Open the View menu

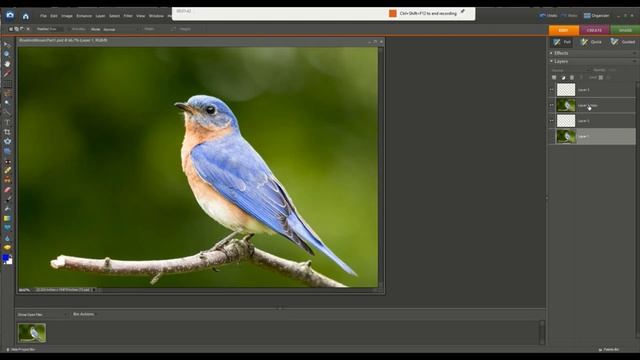point(140,16)
